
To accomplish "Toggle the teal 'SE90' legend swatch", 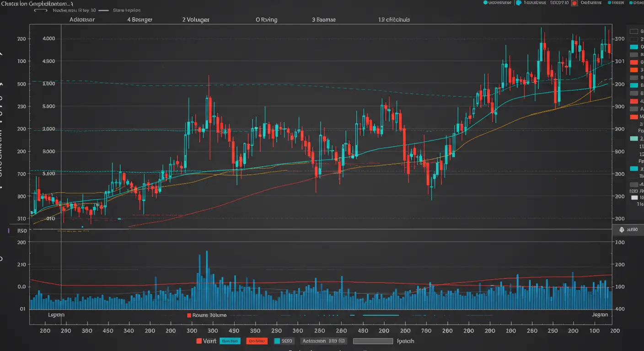I will click(277, 341).
